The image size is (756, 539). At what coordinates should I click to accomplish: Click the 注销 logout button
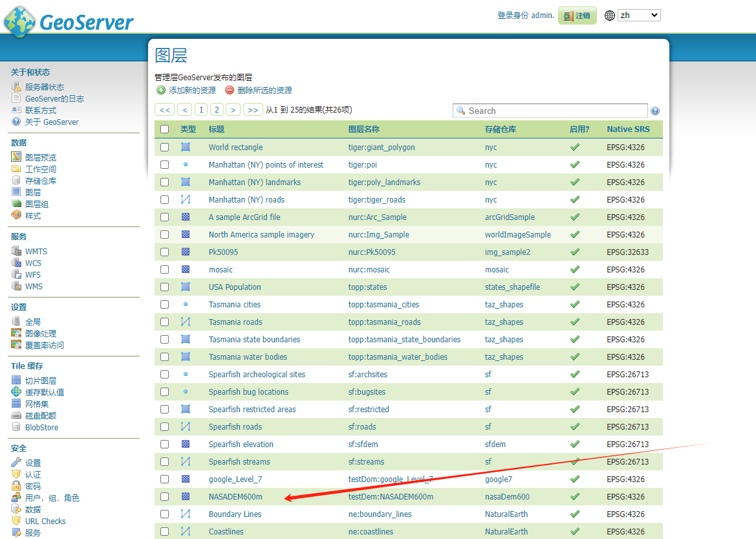point(577,16)
